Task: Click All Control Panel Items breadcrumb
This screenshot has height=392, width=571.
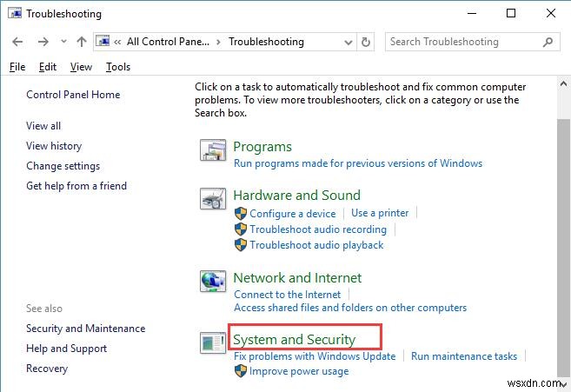Action: 168,42
